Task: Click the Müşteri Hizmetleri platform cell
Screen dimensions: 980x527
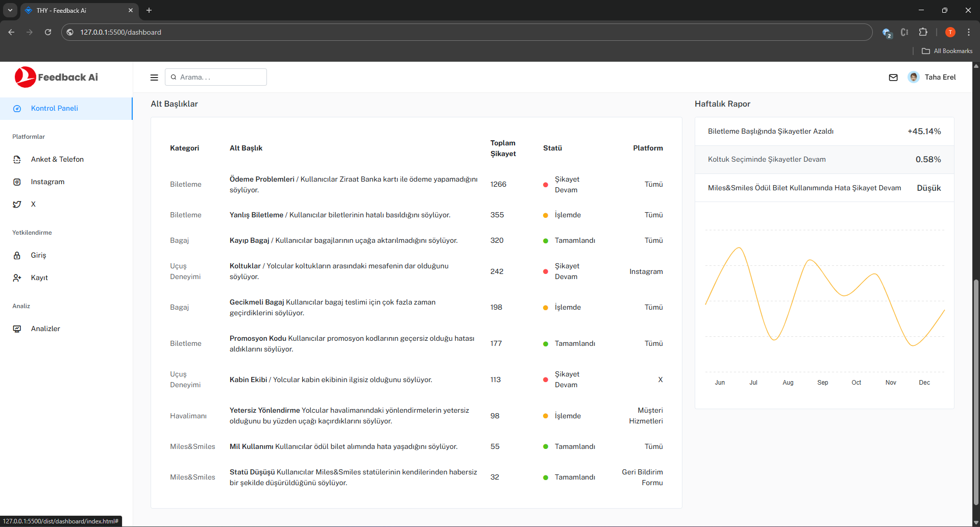Action: 646,416
